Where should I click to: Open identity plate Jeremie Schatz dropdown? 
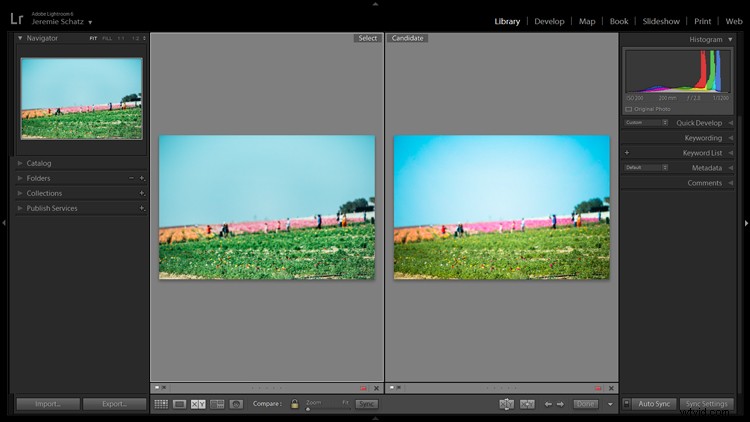click(x=90, y=22)
